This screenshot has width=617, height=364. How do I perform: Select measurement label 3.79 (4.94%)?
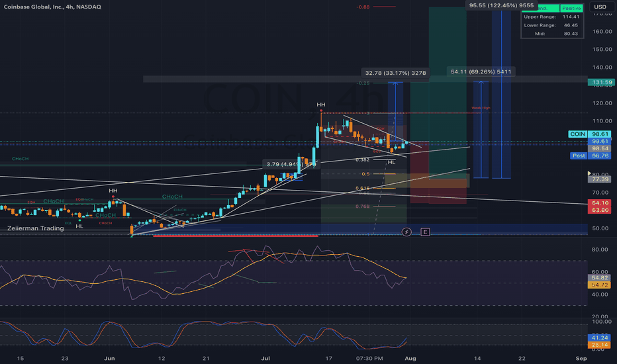click(291, 164)
